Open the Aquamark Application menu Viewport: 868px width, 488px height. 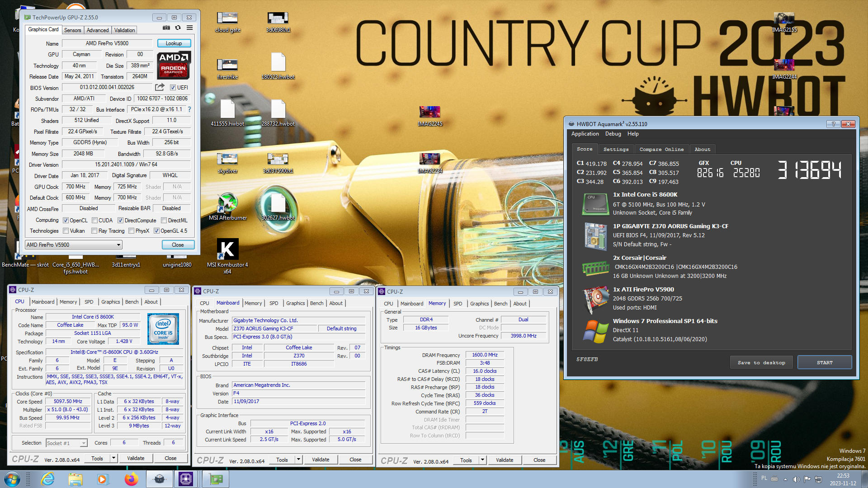[585, 134]
